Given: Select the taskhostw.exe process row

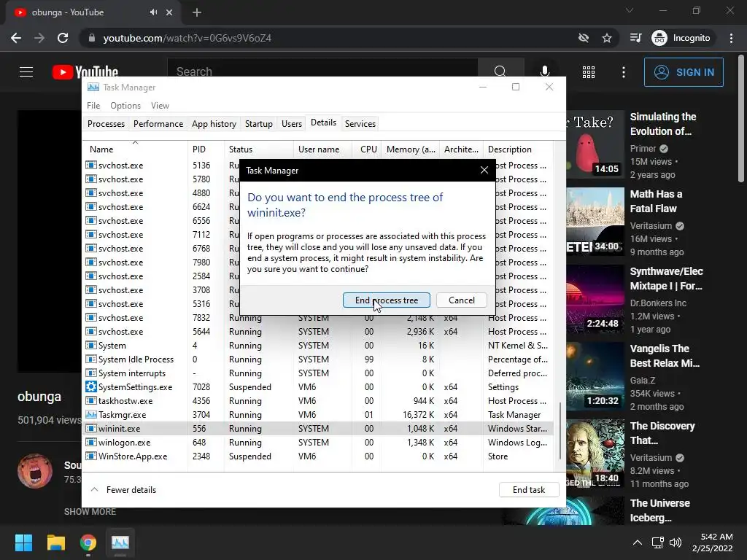Looking at the screenshot, I should 318,401.
